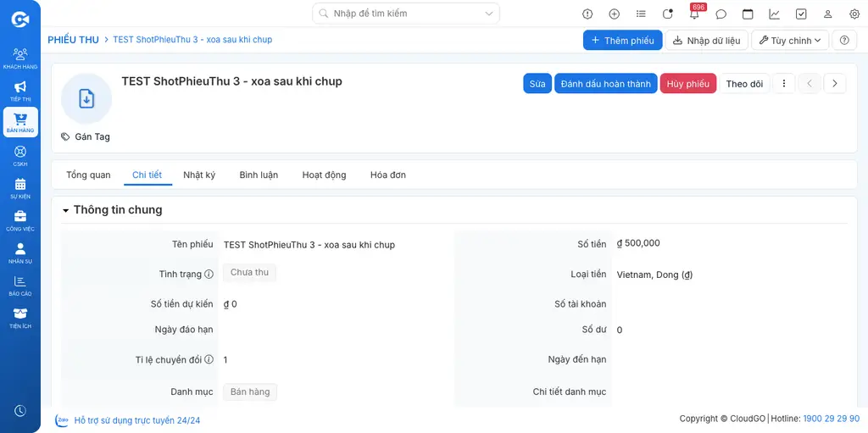Click the CloudGO logo at top of sidebar
The width and height of the screenshot is (868, 433).
[20, 19]
